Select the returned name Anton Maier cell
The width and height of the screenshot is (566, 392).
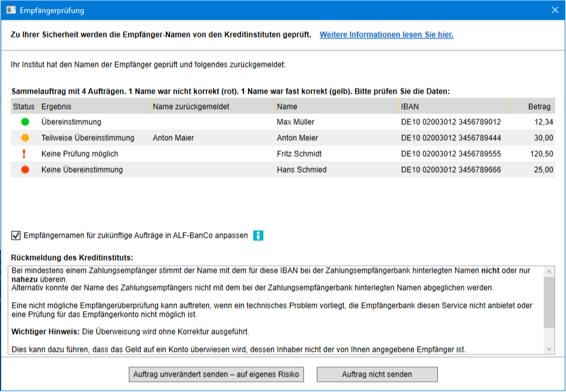pyautogui.click(x=173, y=138)
